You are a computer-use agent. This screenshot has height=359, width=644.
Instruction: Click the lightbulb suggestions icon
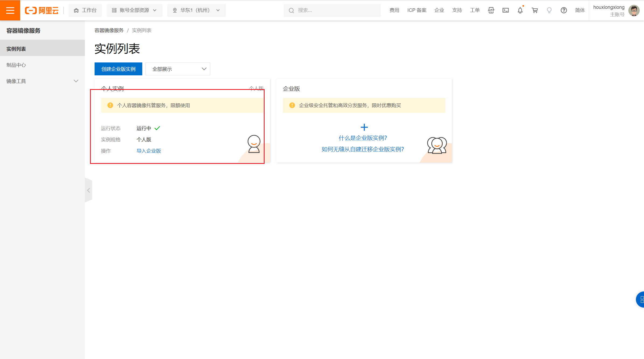(x=549, y=10)
